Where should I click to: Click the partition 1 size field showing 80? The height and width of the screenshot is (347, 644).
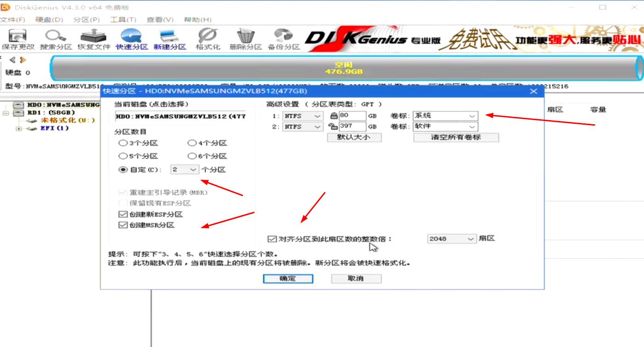tap(353, 116)
